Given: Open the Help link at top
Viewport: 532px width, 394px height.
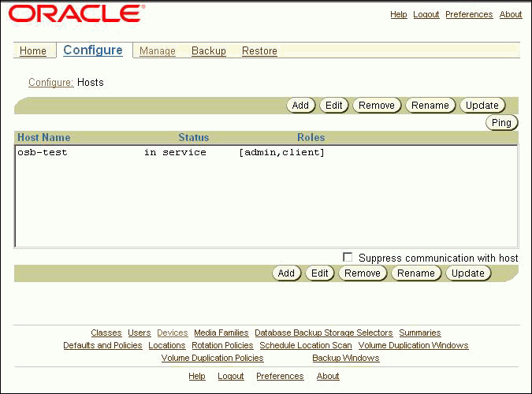Looking at the screenshot, I should coord(399,15).
